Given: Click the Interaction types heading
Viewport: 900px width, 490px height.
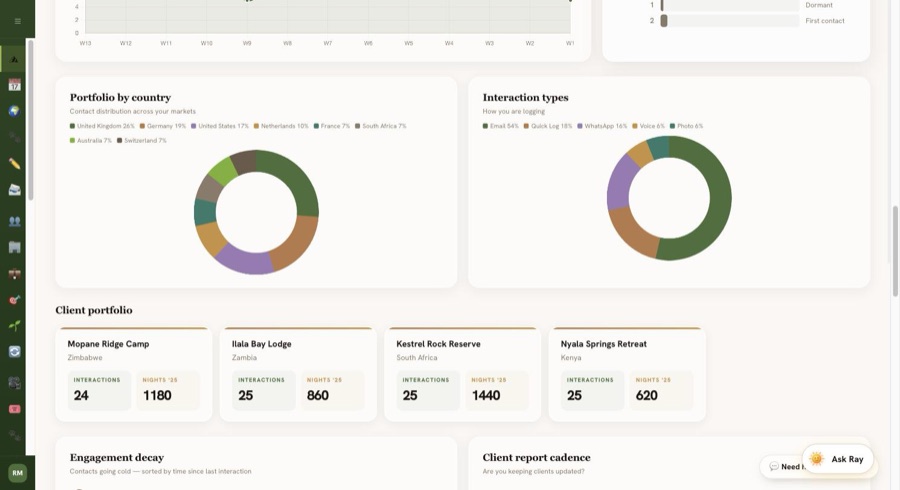Looking at the screenshot, I should (x=525, y=98).
